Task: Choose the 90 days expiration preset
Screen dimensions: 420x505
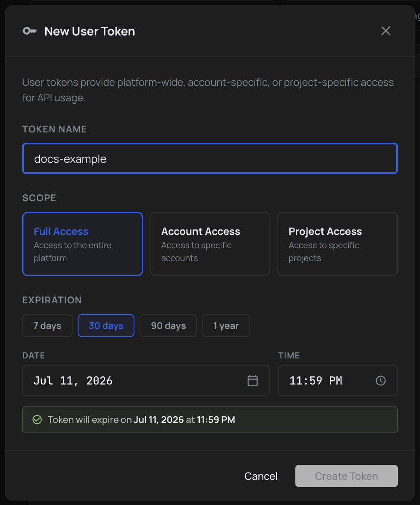Action: pos(168,326)
